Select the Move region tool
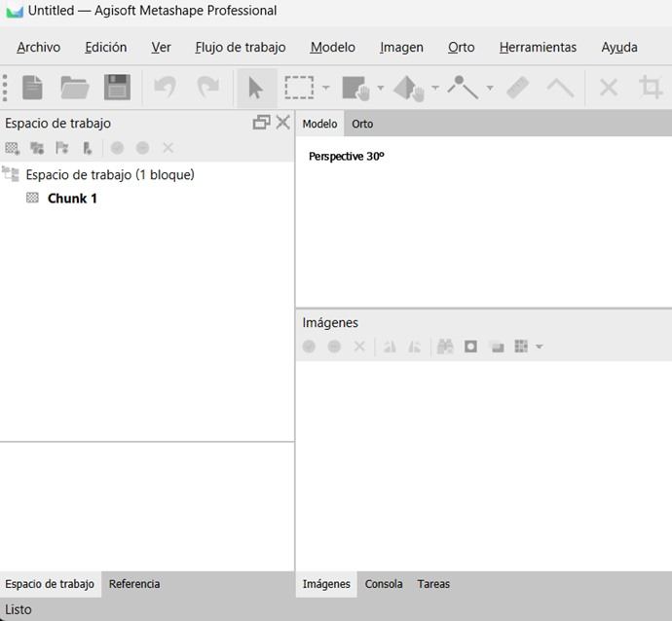672x621 pixels. (356, 89)
